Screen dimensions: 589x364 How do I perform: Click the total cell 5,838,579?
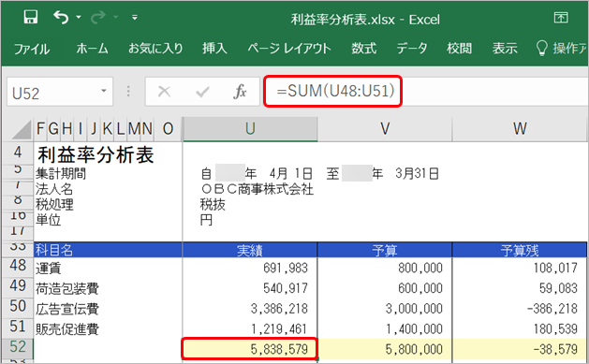tap(250, 349)
